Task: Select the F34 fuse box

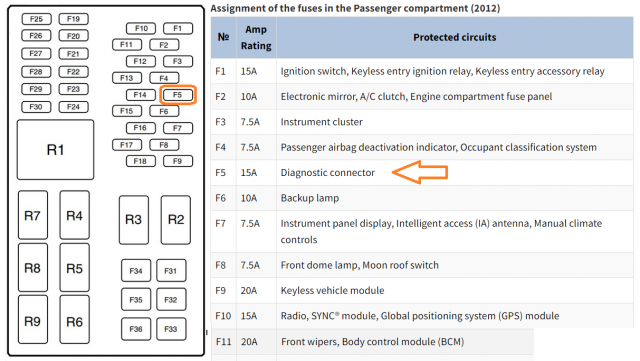Action: [x=136, y=270]
